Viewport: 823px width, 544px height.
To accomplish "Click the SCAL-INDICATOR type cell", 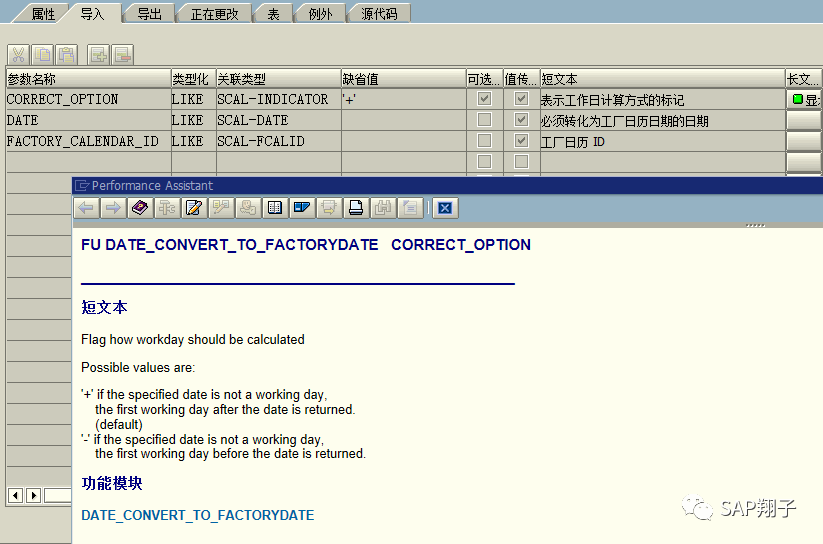I will (279, 99).
